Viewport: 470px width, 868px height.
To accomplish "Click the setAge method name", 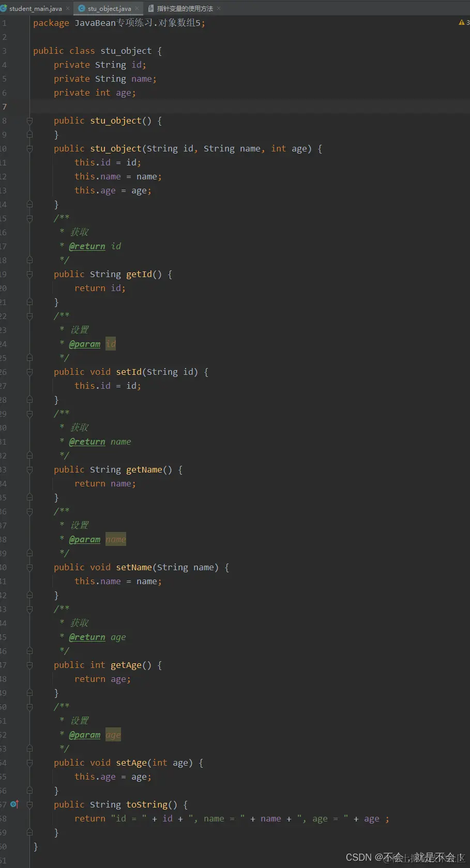I will tap(131, 763).
